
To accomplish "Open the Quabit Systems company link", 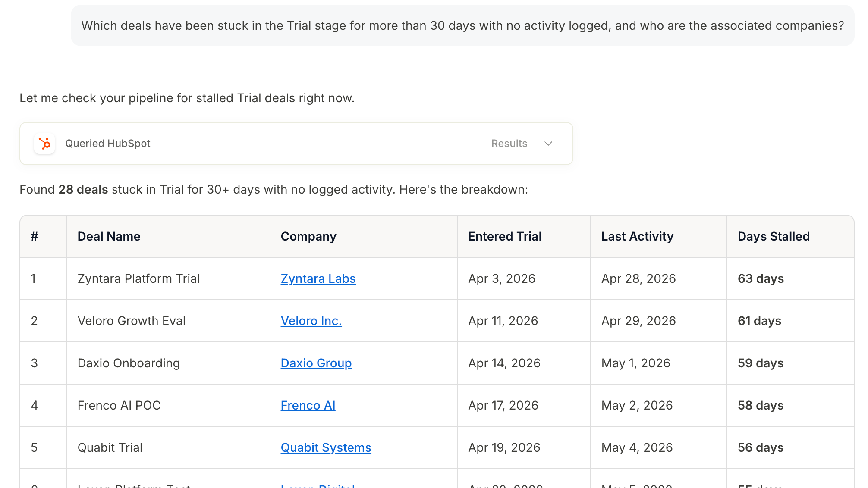I will click(x=326, y=448).
